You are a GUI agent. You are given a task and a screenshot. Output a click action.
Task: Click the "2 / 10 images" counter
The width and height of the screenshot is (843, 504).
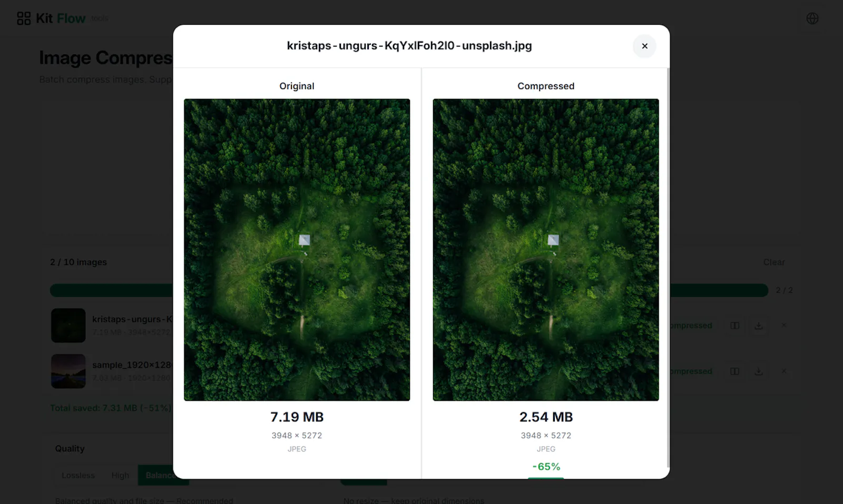[79, 262]
